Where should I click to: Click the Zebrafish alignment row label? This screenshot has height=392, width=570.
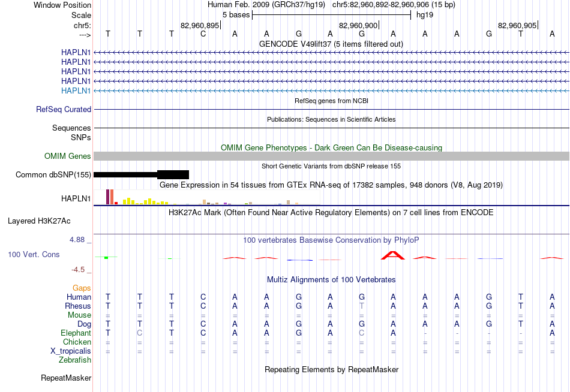click(75, 360)
